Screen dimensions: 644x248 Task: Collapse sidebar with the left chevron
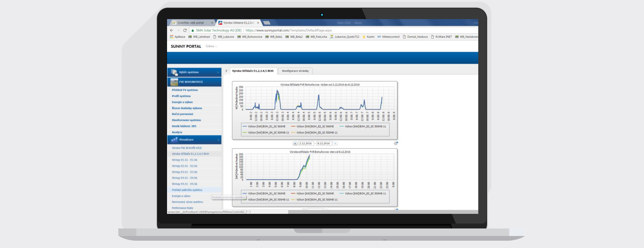pyautogui.click(x=226, y=71)
